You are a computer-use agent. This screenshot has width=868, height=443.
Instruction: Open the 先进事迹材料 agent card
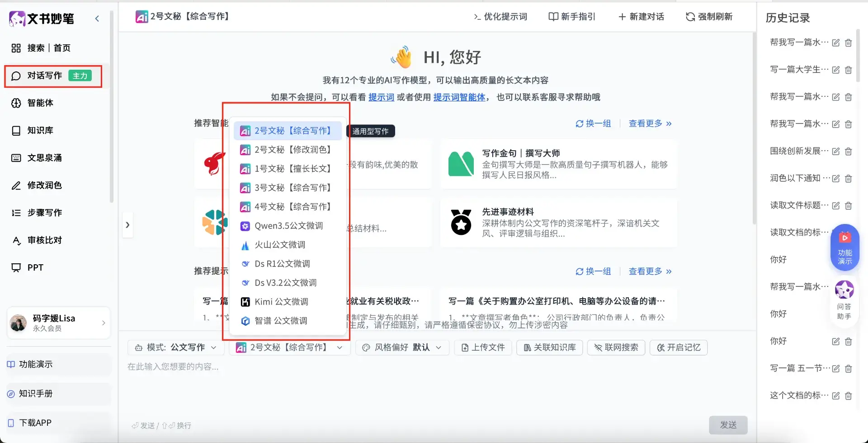[x=558, y=223]
